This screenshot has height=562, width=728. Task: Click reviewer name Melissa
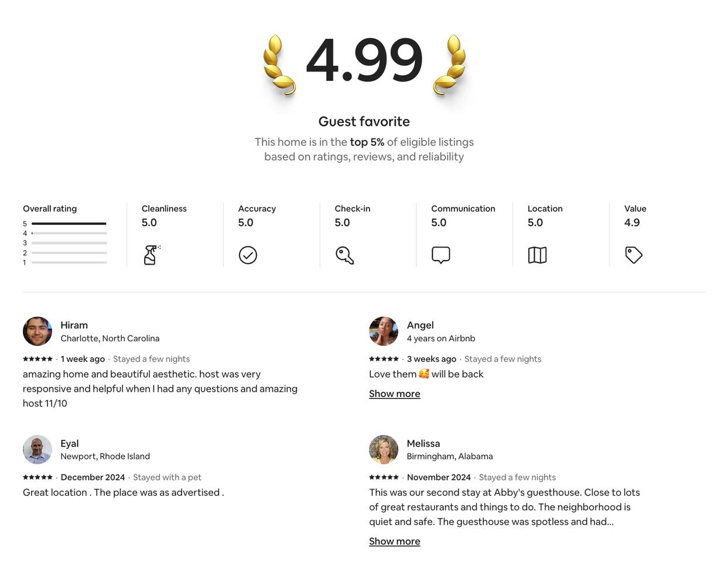(423, 443)
